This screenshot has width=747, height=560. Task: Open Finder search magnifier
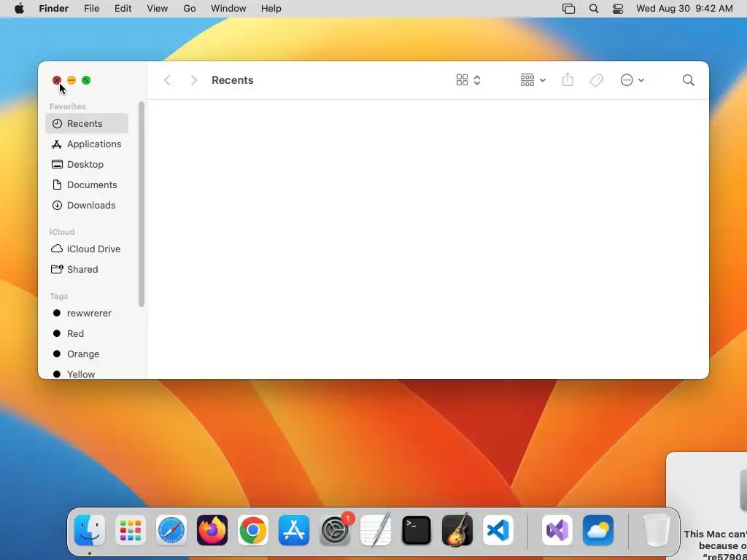[689, 80]
